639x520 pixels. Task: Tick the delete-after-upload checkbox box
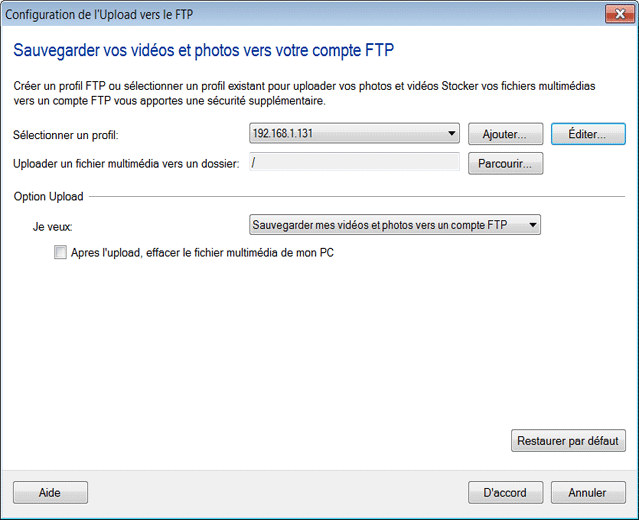[x=60, y=253]
